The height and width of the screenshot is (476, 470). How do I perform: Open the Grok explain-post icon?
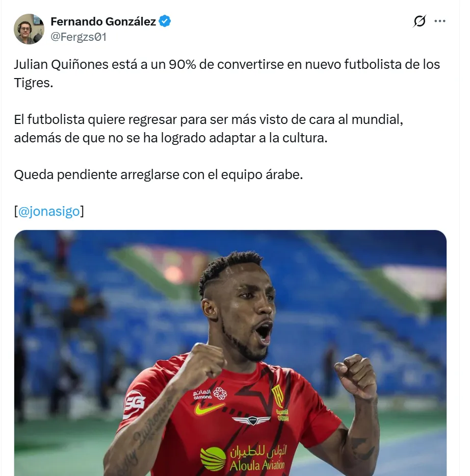pyautogui.click(x=420, y=21)
